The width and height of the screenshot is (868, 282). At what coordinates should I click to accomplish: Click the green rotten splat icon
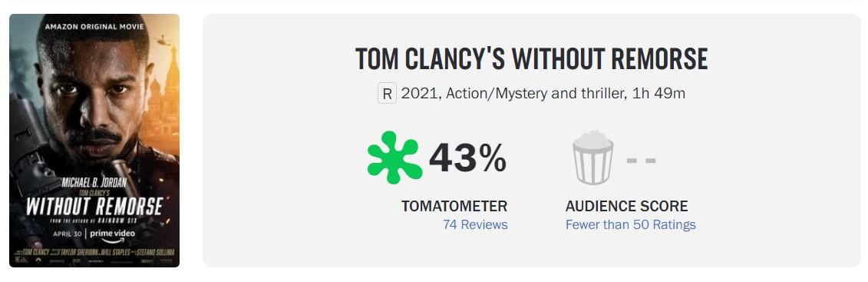point(394,158)
